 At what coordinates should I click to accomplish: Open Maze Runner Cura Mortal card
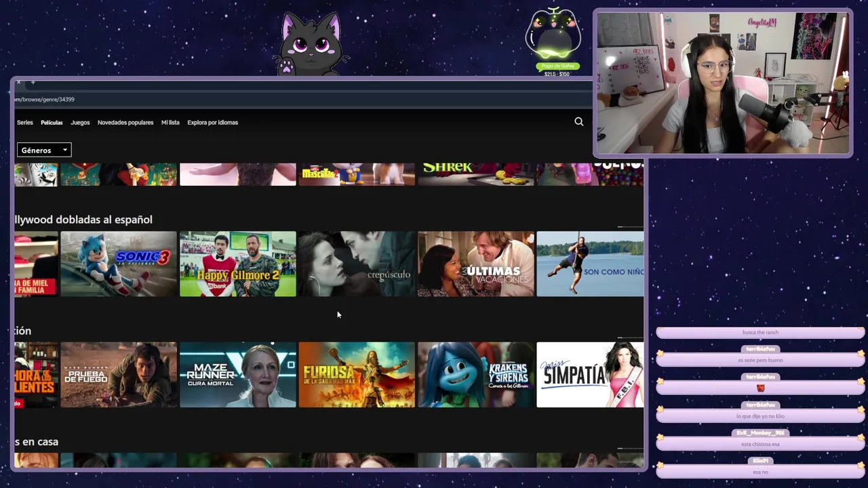coord(237,375)
